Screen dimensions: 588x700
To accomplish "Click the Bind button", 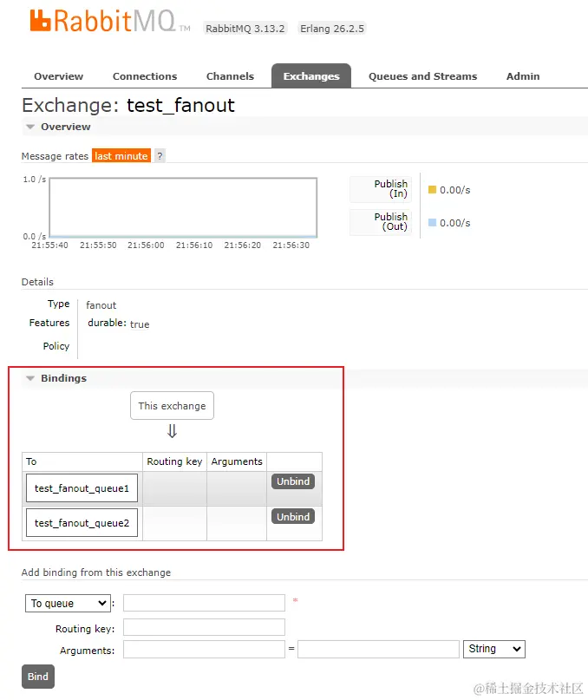I will click(x=38, y=677).
